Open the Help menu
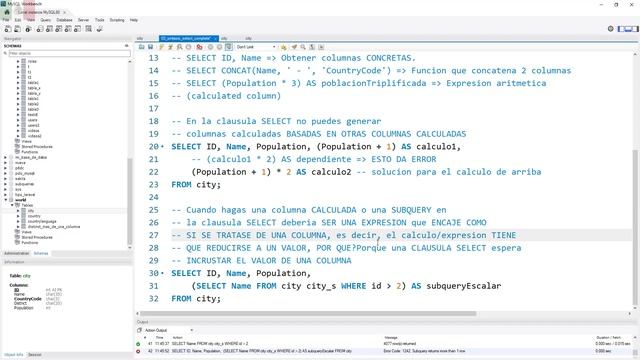 pos(134,20)
